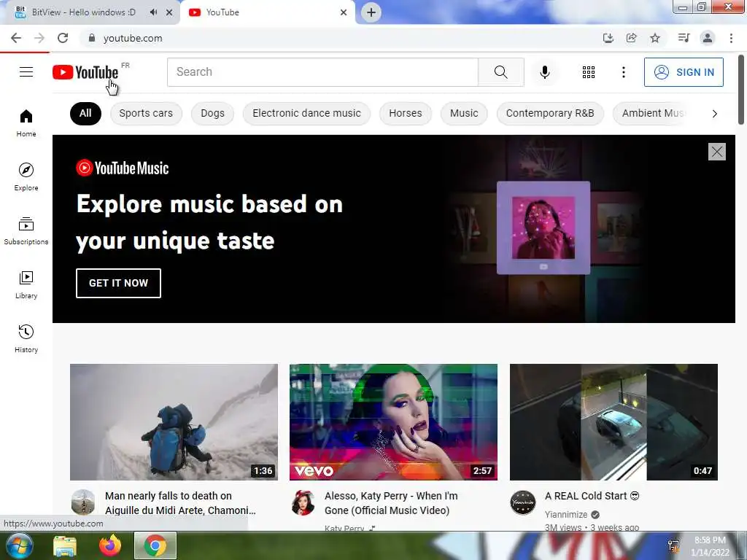This screenshot has height=560, width=747.
Task: Close the YouTube tab
Action: pos(344,12)
